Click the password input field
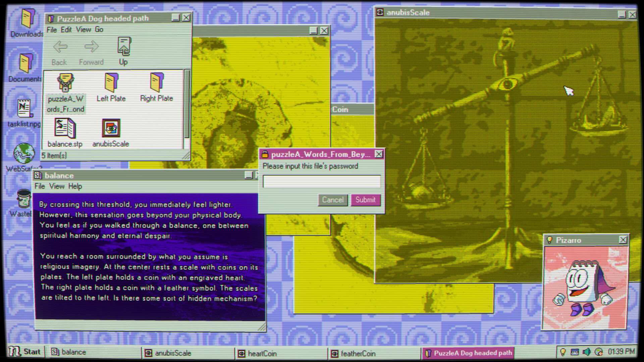 pyautogui.click(x=321, y=181)
